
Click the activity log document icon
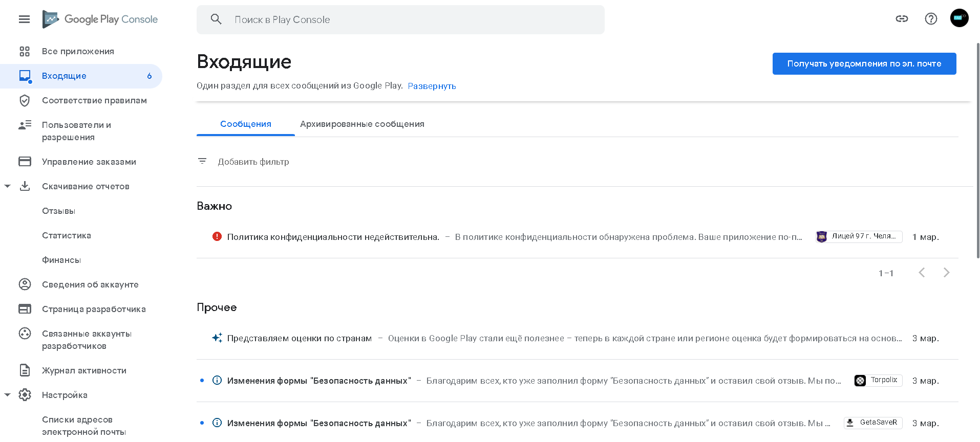coord(25,370)
